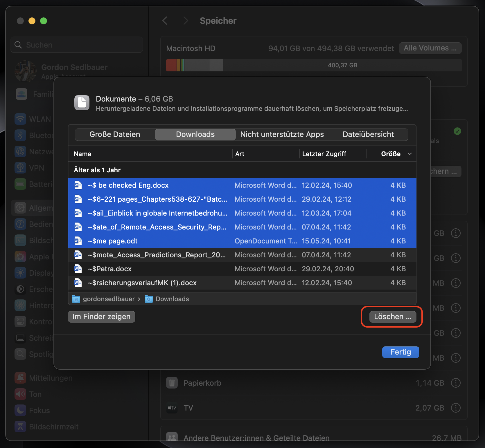
Task: Click the Letzter Zugriff column header
Action: (x=324, y=154)
